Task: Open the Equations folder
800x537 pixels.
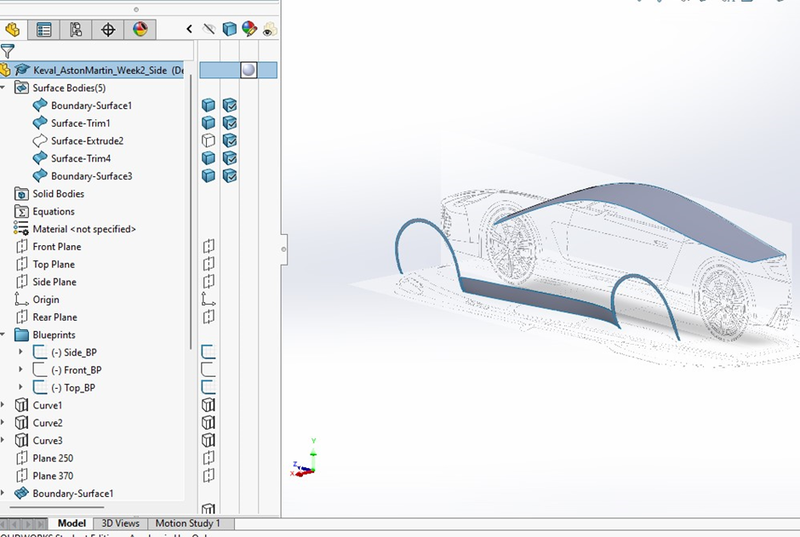Action: click(54, 212)
